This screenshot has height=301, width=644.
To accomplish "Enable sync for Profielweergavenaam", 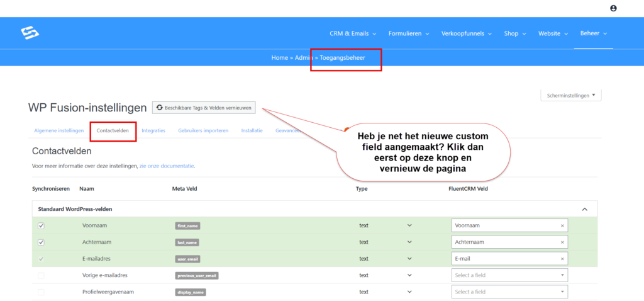I will (41, 292).
